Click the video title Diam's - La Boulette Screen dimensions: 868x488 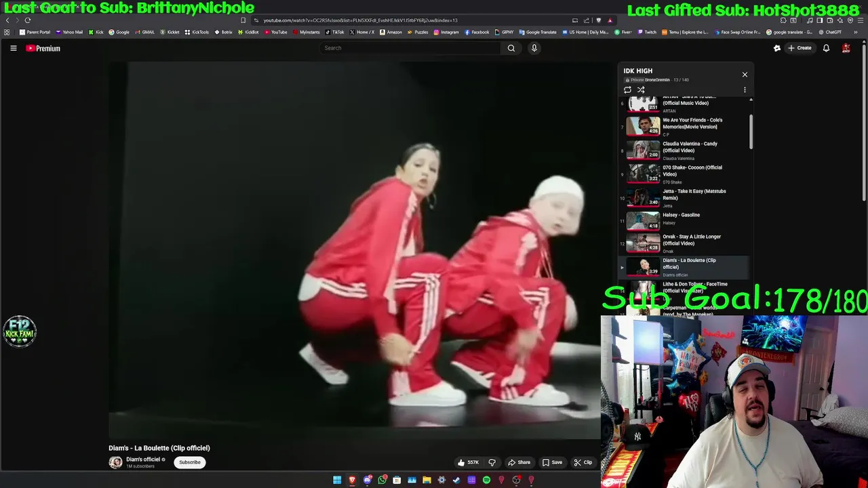pos(159,448)
